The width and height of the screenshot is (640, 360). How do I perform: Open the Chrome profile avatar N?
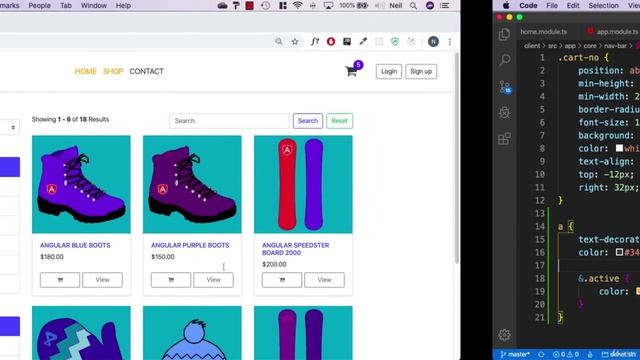(x=433, y=41)
